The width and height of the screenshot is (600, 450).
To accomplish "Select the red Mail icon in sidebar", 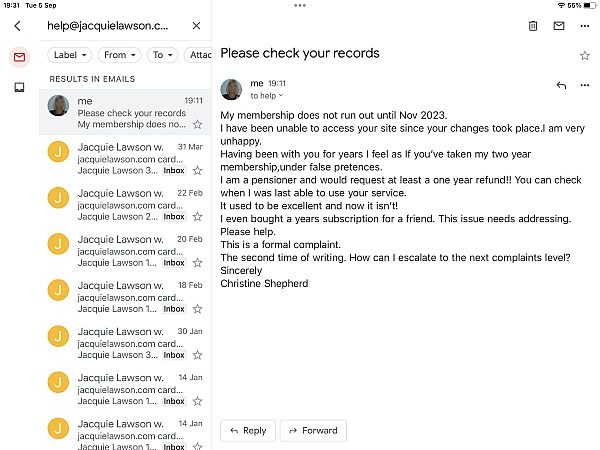I will pos(20,57).
